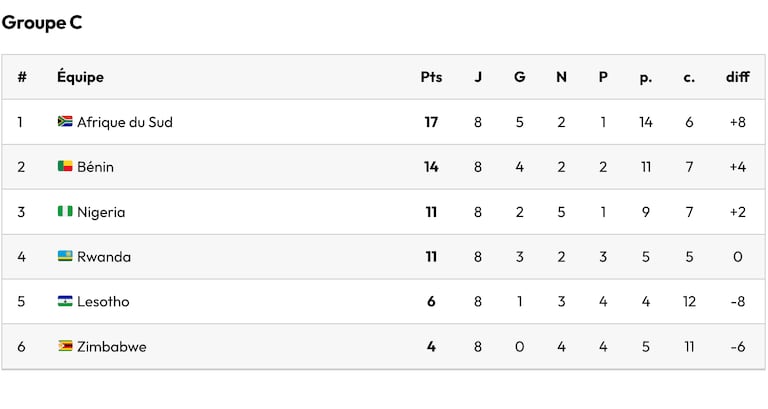
Task: Click the Bénin flag icon
Action: pyautogui.click(x=65, y=167)
